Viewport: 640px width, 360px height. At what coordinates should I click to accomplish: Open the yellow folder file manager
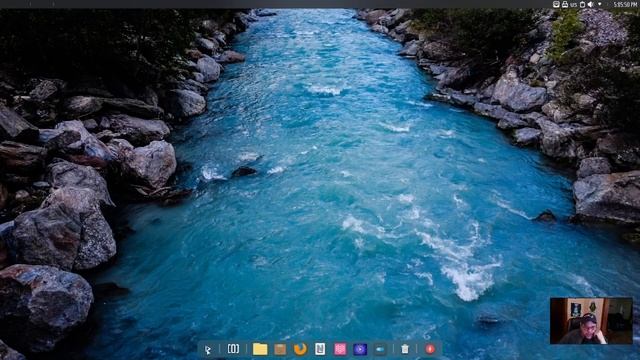260,349
